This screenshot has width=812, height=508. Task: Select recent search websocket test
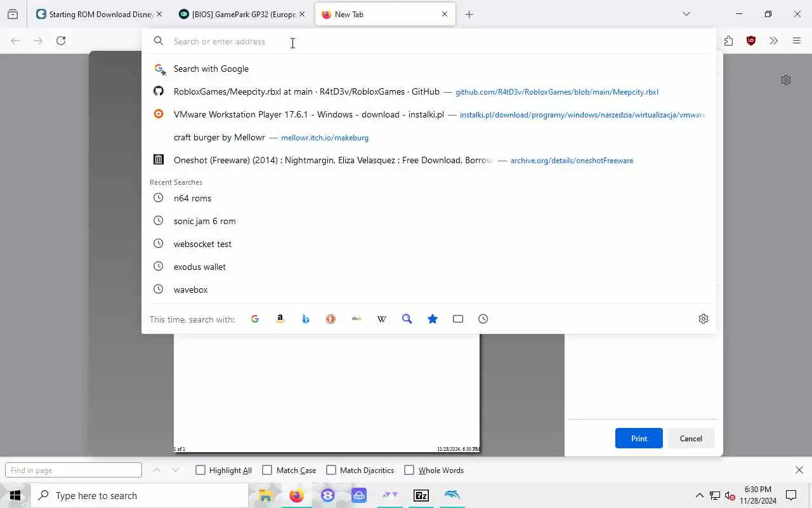point(429,244)
